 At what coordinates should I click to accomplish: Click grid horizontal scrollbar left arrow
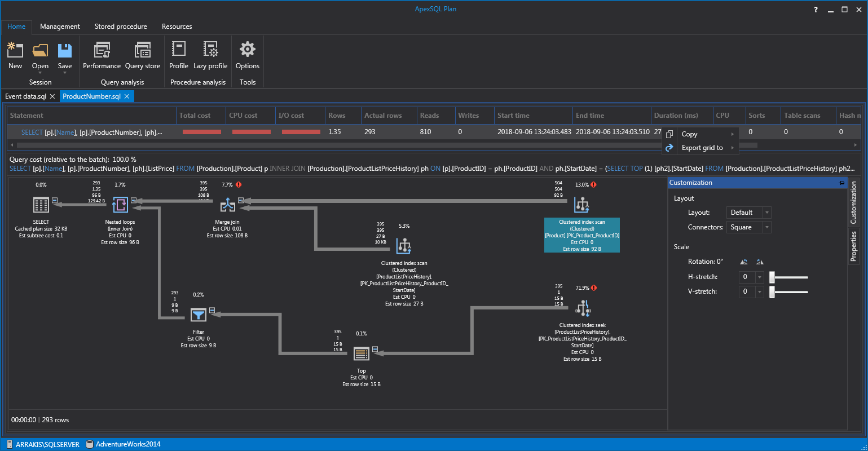[x=12, y=145]
